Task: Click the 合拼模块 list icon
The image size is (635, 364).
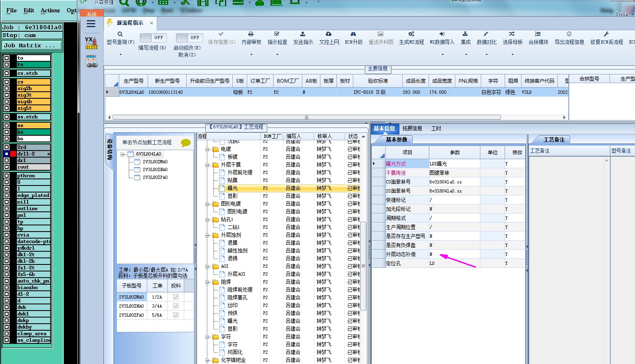Action: pyautogui.click(x=538, y=34)
